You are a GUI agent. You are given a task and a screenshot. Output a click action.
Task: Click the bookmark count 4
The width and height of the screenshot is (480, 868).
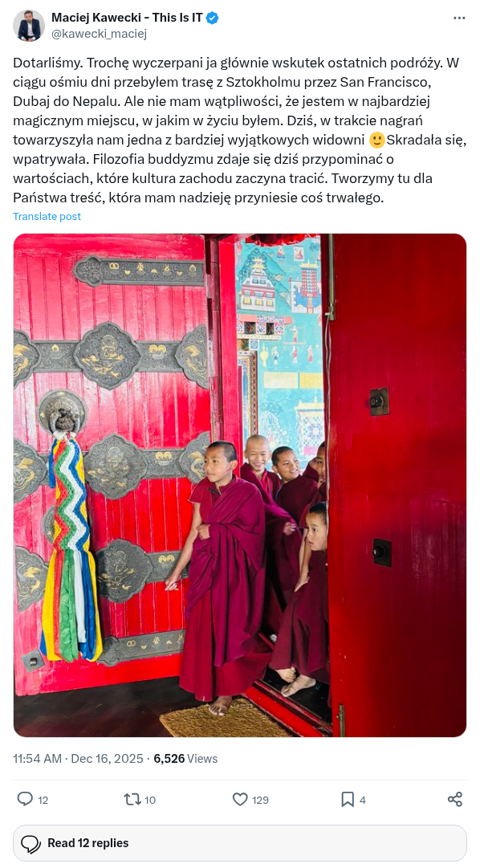[363, 800]
